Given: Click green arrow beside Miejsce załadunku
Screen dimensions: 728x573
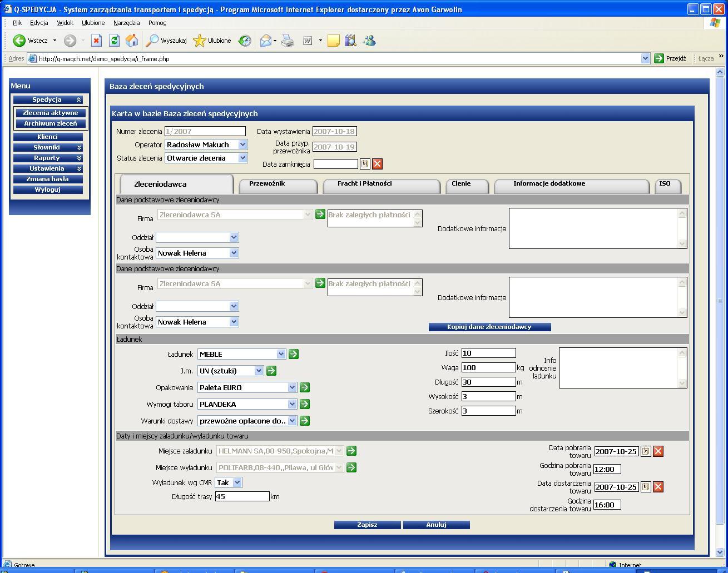Looking at the screenshot, I should point(351,451).
